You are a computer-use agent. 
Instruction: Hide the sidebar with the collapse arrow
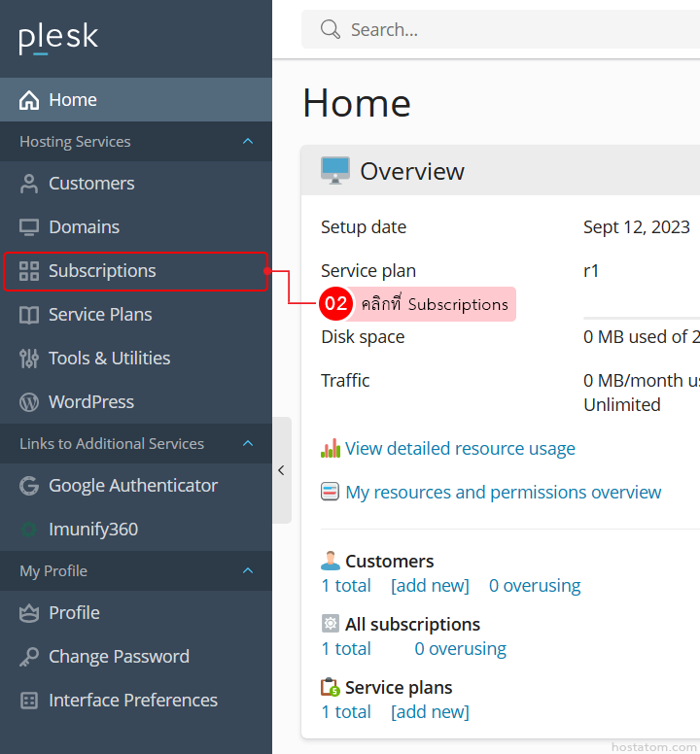point(282,470)
